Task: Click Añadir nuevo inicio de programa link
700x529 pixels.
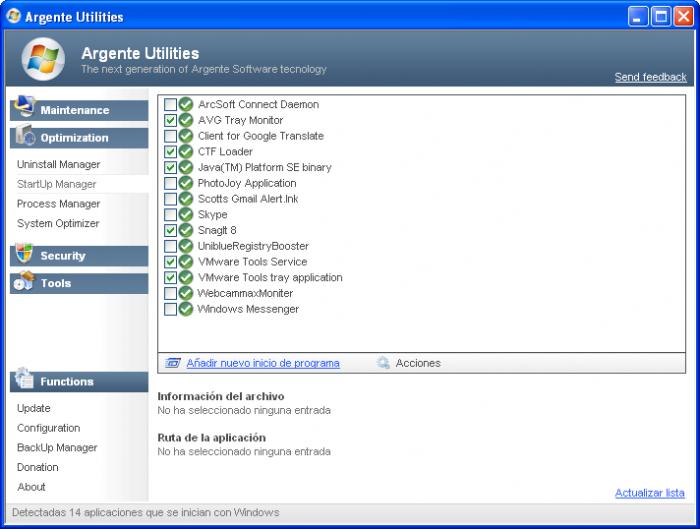Action: point(263,363)
